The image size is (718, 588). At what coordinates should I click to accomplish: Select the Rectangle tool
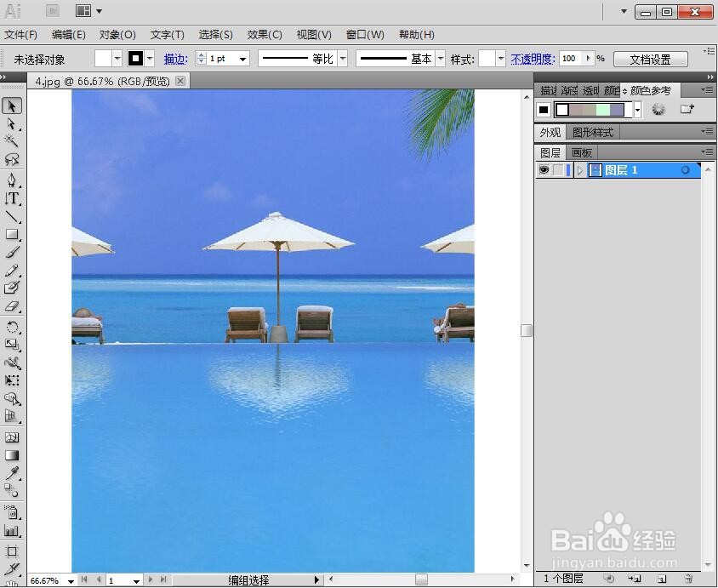(12, 234)
